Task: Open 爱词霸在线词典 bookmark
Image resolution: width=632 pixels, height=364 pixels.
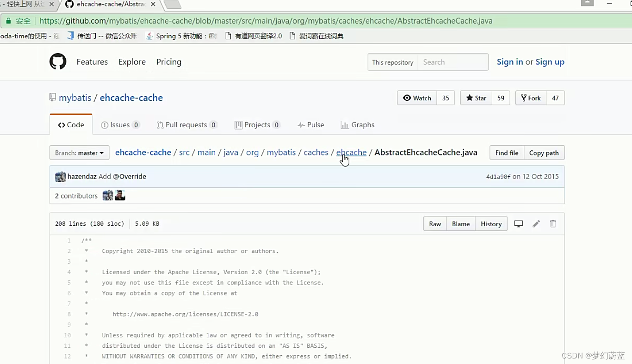Action: coord(316,36)
